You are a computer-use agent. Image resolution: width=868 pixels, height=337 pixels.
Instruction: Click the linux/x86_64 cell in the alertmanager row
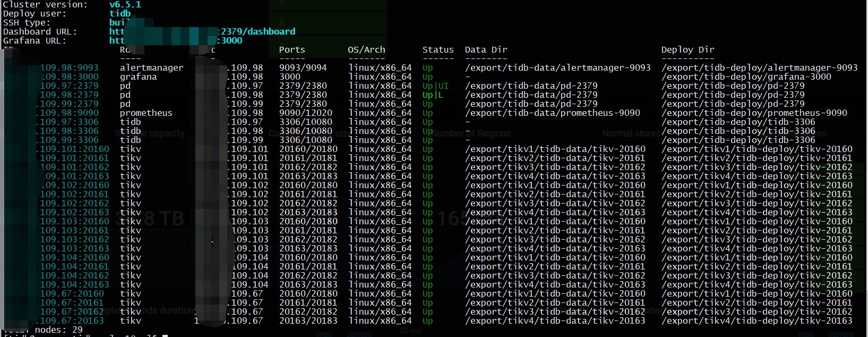click(380, 68)
